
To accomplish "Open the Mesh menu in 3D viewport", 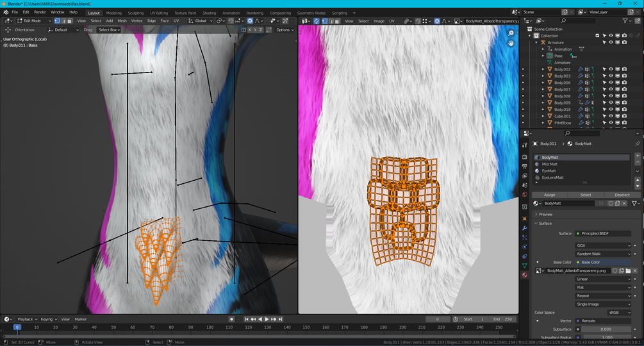I will 122,21.
